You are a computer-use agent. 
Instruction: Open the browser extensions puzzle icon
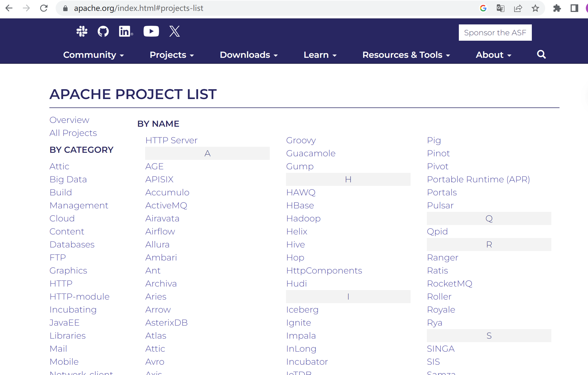point(557,8)
